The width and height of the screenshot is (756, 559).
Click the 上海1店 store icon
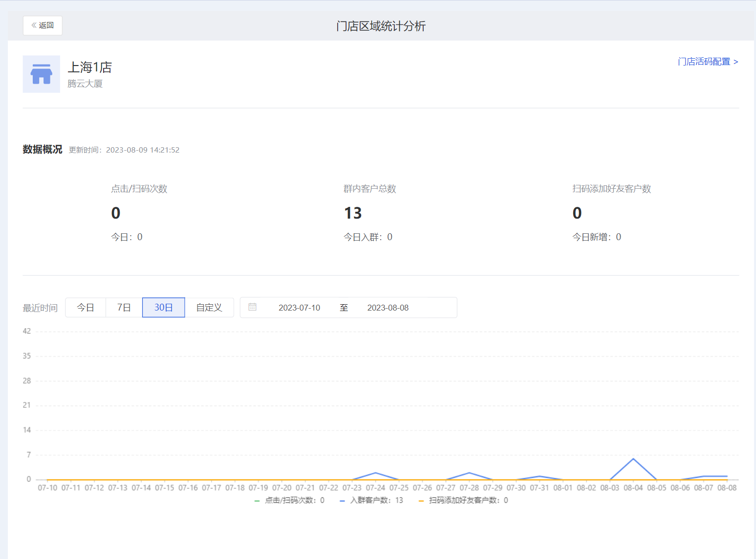tap(42, 74)
